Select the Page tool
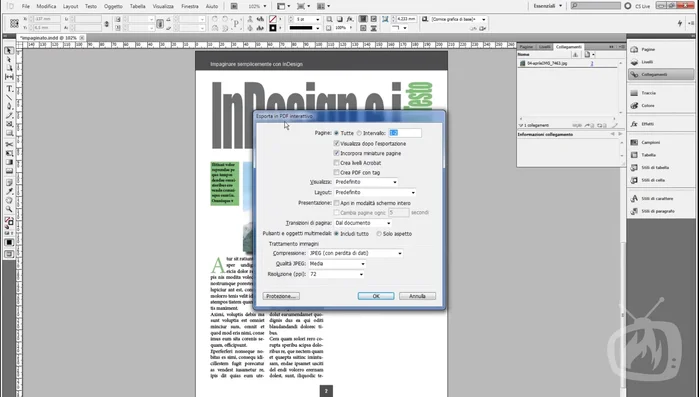This screenshot has width=699, height=397. pos(9,68)
